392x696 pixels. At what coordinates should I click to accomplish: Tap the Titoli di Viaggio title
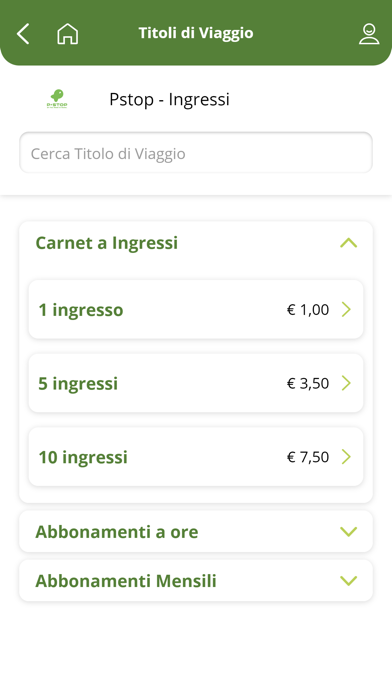coord(196,33)
